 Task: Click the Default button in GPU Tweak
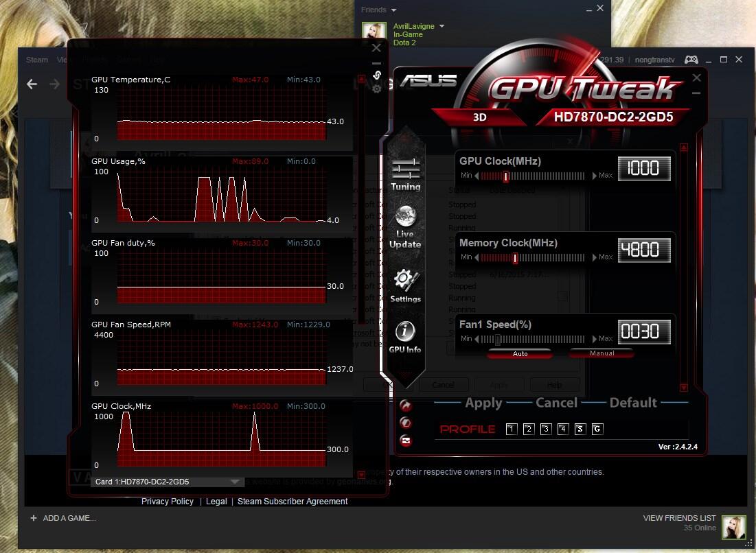[633, 403]
